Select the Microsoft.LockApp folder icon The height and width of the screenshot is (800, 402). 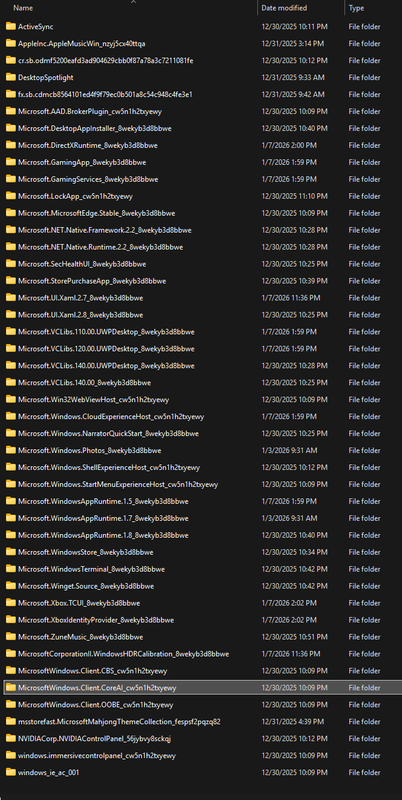point(11,196)
